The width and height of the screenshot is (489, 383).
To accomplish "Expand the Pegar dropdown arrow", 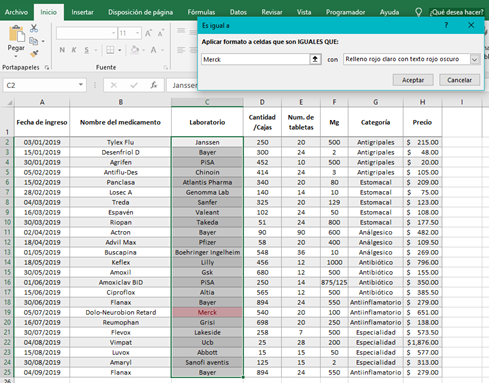I will (x=16, y=57).
